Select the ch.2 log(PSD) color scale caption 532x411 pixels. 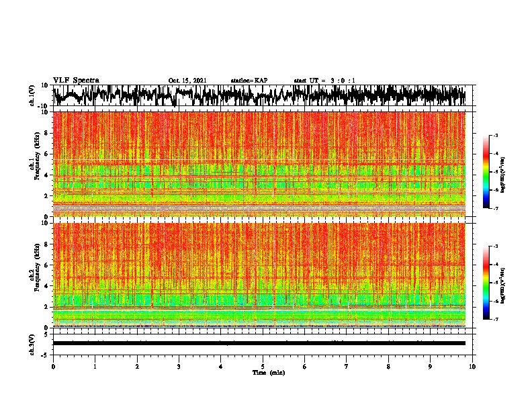503,285
